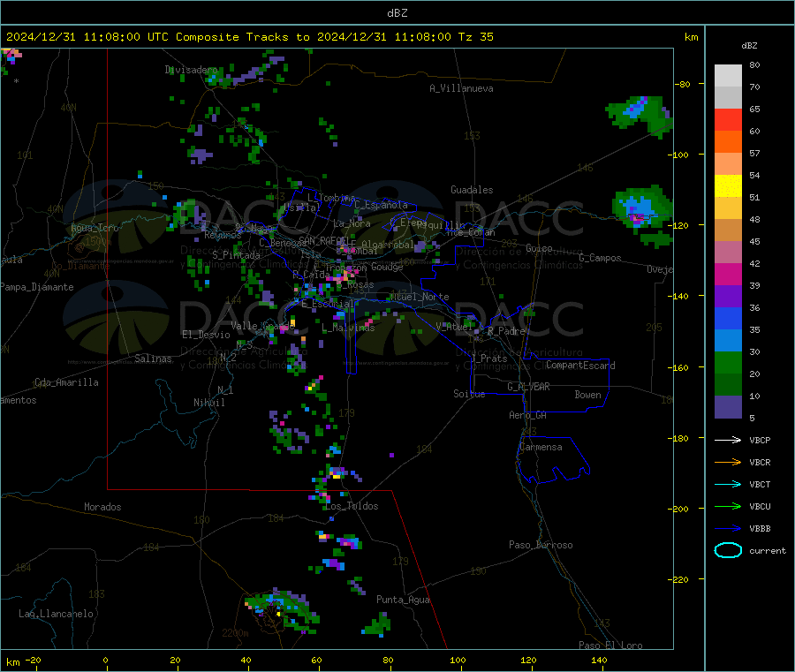Click the Los_Toldos map label
The width and height of the screenshot is (795, 672).
tap(352, 506)
